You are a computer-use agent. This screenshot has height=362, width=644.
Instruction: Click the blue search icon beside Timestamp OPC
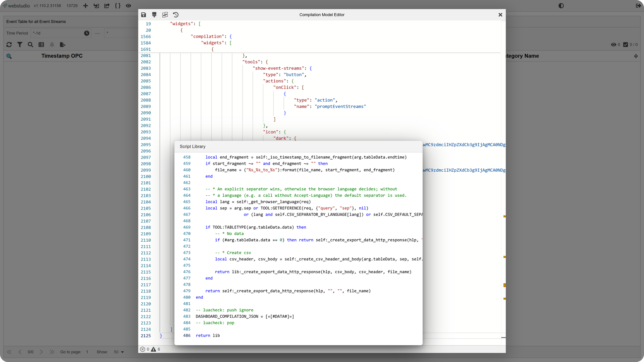tap(9, 56)
